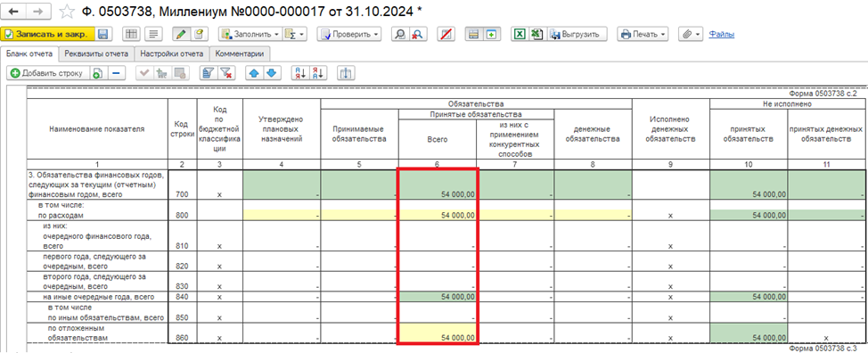Switch to the Настройки отчета tab
Screen dimensions: 868x353
(x=172, y=53)
